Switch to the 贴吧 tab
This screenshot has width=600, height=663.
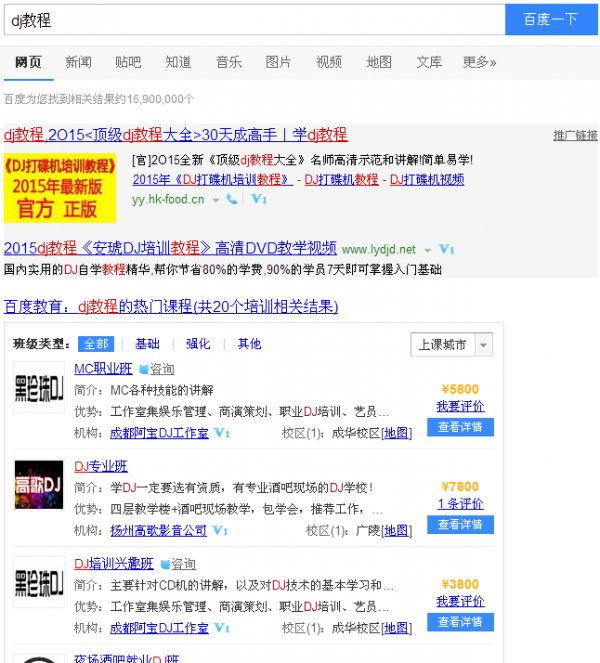128,62
